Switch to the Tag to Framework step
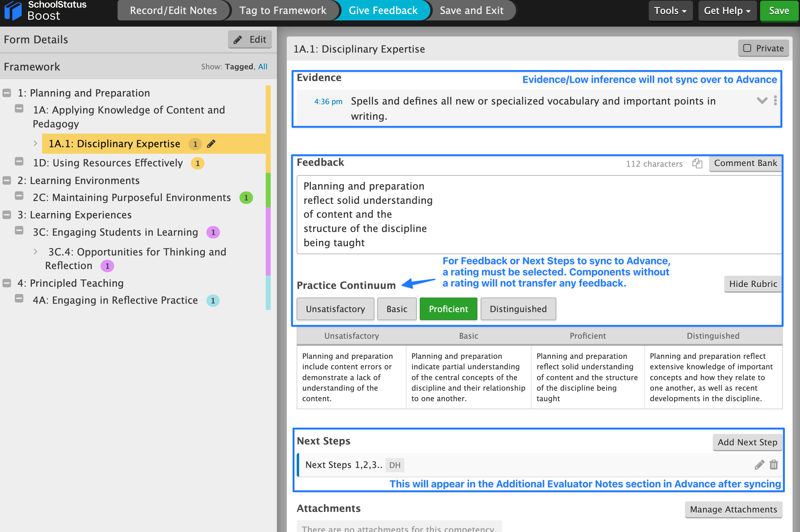 pyautogui.click(x=283, y=11)
